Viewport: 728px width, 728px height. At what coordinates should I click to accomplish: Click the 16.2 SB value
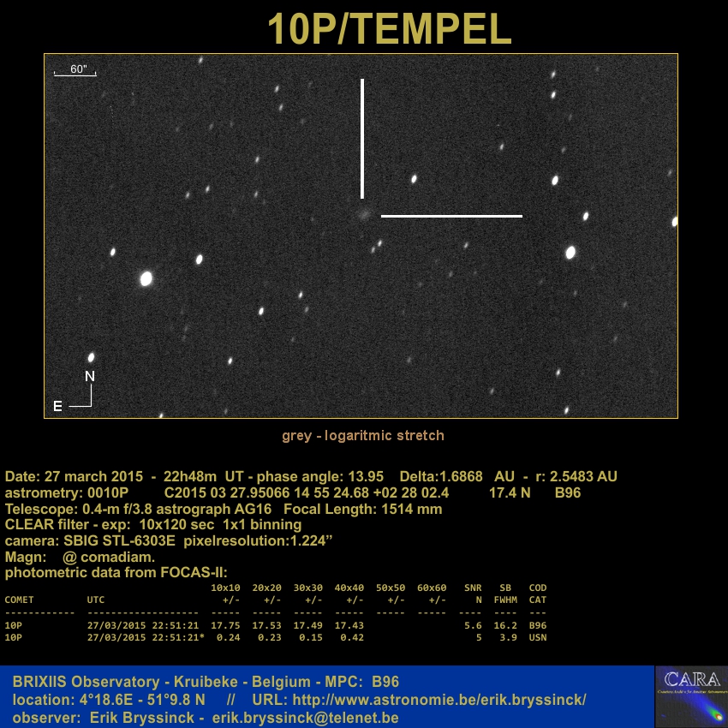tap(505, 625)
